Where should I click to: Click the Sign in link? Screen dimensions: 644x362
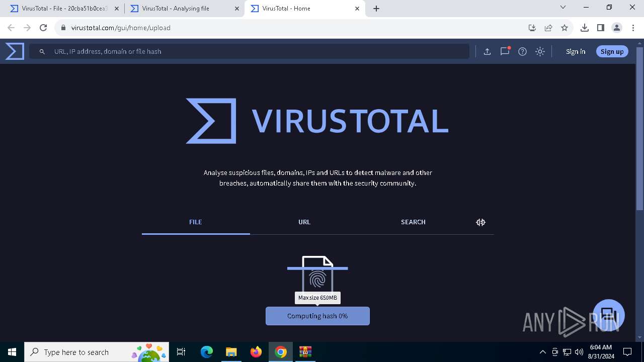(576, 51)
